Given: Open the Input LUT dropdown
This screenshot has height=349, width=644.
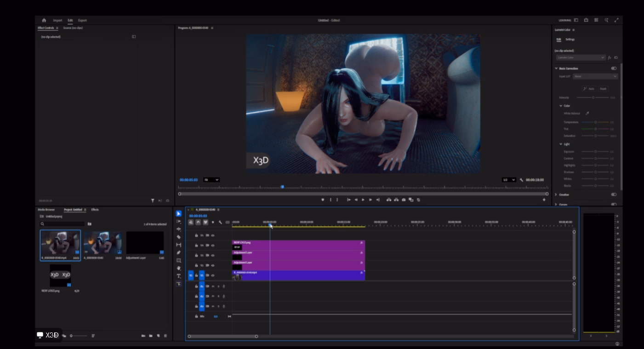Looking at the screenshot, I should [x=595, y=76].
